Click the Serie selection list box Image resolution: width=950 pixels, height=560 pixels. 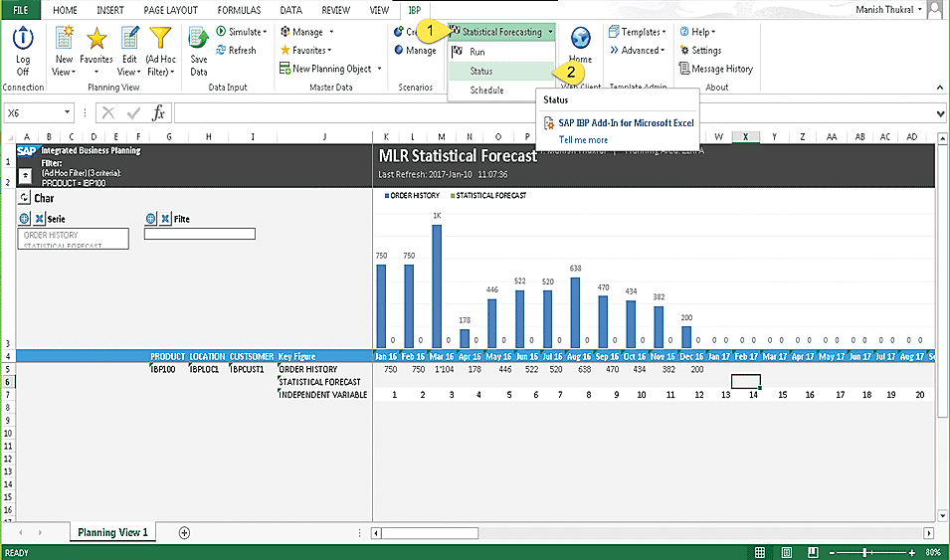point(73,238)
